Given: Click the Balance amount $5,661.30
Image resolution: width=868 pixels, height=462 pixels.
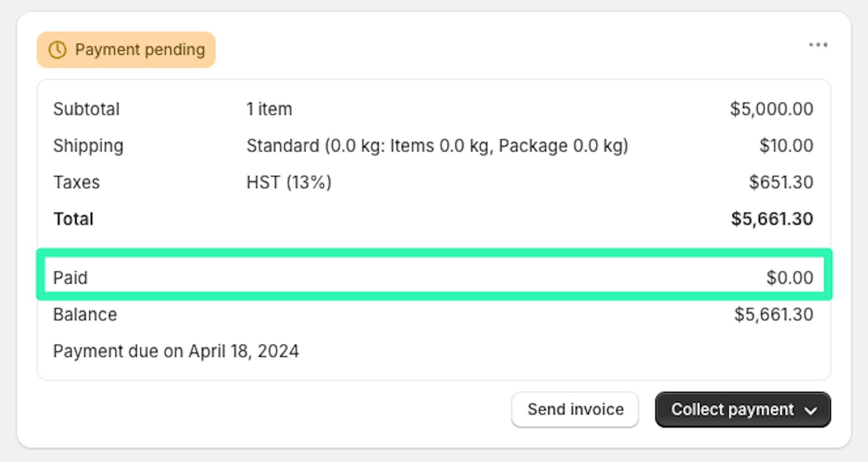Looking at the screenshot, I should click(773, 314).
